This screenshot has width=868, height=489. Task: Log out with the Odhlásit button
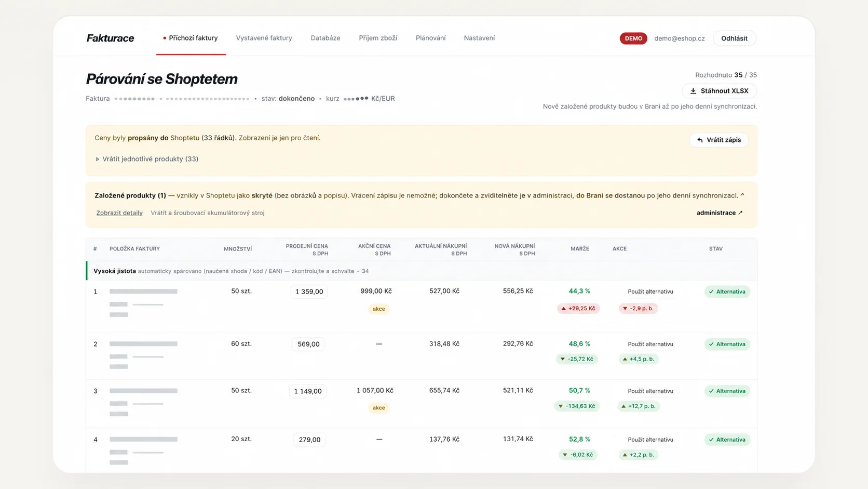(x=734, y=38)
